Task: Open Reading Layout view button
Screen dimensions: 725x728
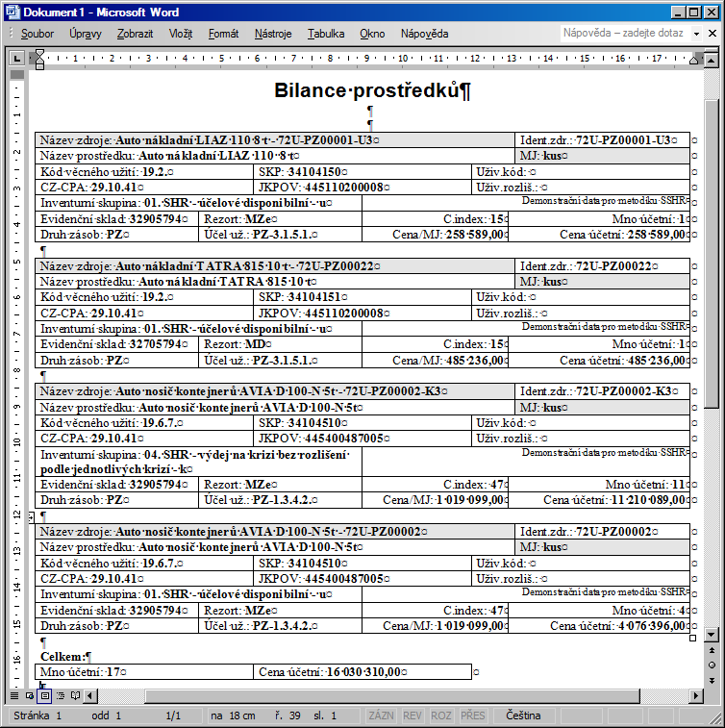Action: (x=76, y=695)
